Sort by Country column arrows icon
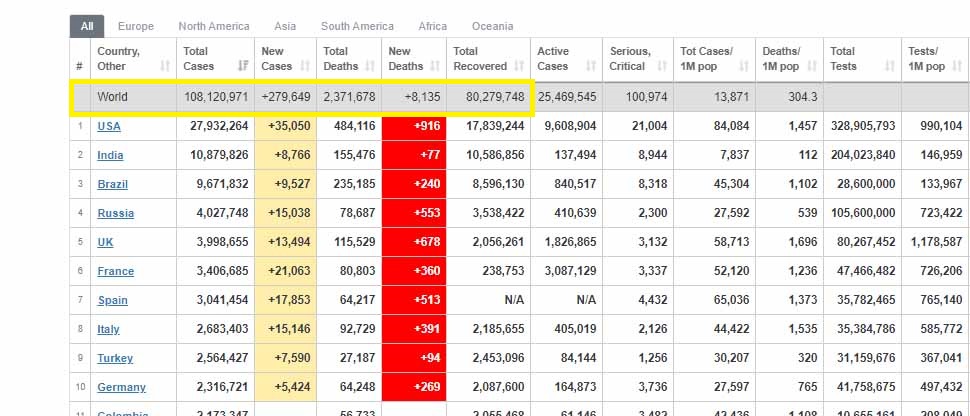Screen dimensions: 970x416 (x=165, y=66)
